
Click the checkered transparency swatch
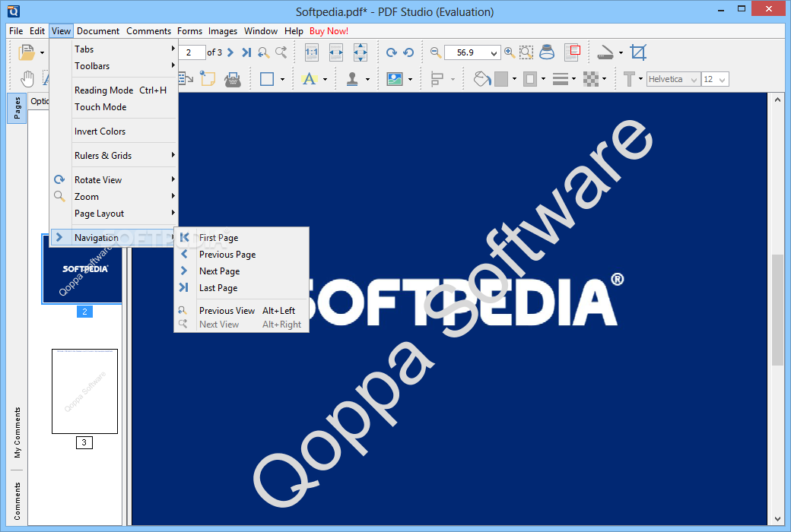[x=591, y=79]
